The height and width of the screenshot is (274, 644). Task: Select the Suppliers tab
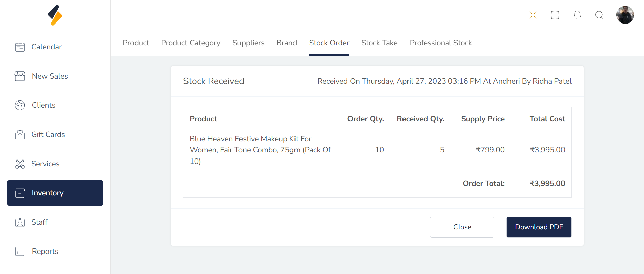coord(248,43)
